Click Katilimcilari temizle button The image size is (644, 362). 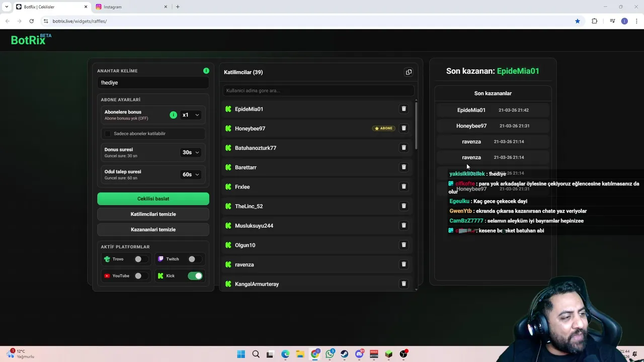[153, 214]
